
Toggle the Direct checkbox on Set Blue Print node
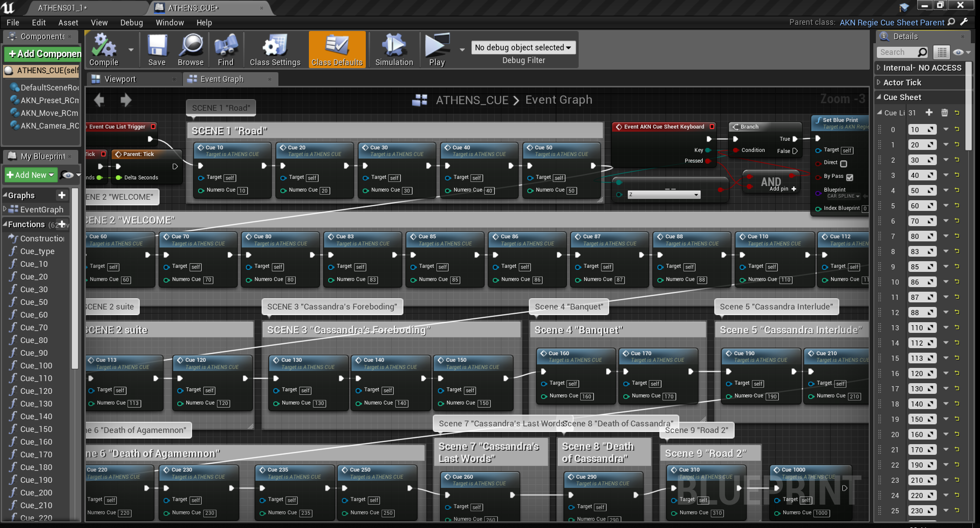(x=844, y=164)
